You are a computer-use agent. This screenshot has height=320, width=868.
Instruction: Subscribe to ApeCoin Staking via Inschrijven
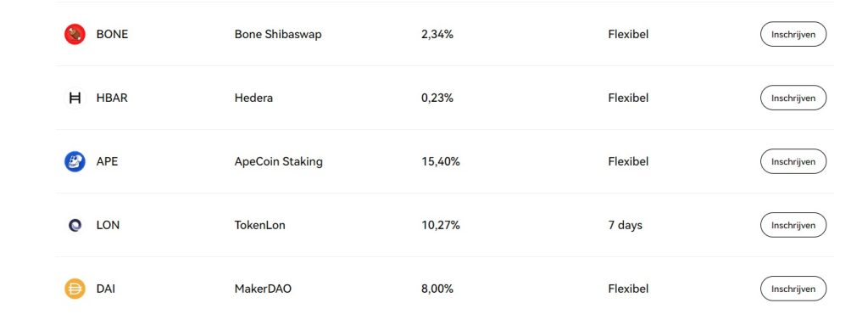click(793, 162)
